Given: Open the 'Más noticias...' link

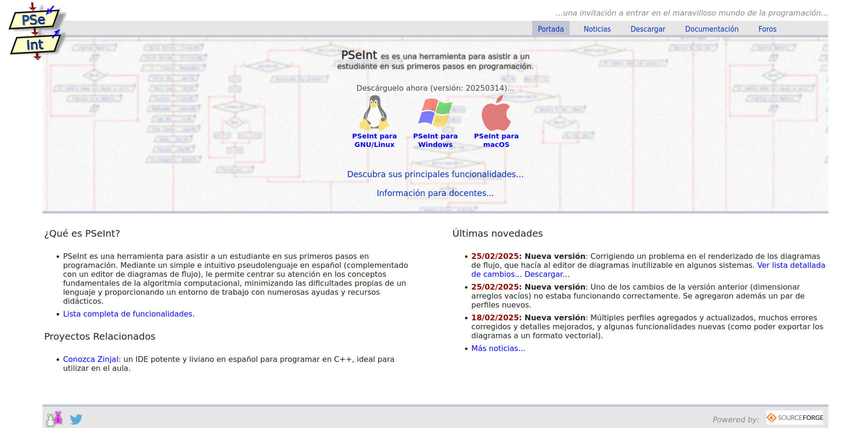Looking at the screenshot, I should 498,348.
